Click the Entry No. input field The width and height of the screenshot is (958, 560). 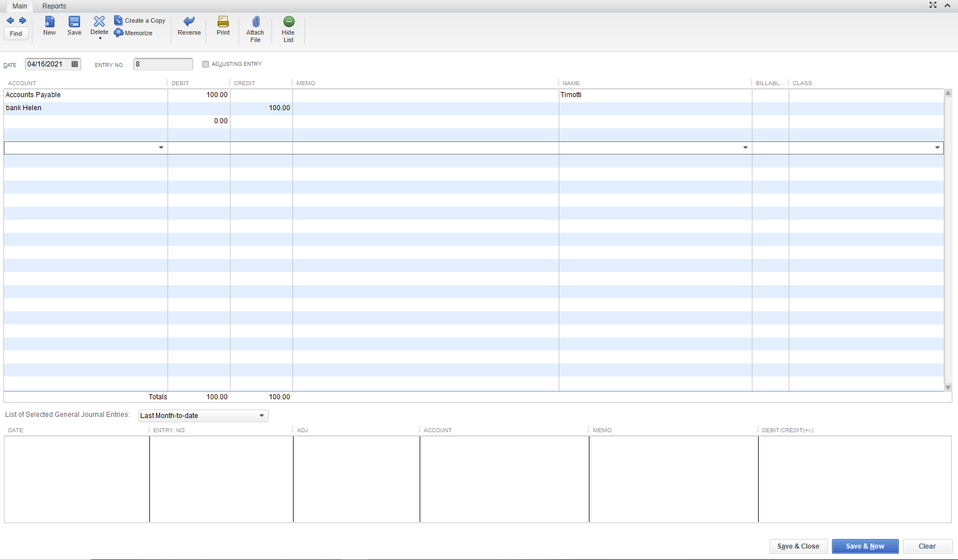[x=163, y=64]
